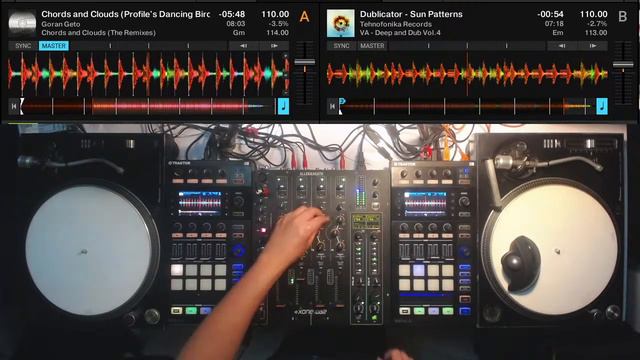This screenshot has width=640, height=360.
Task: Click title 'Dublicator - Sun Patterns'
Action: point(411,14)
